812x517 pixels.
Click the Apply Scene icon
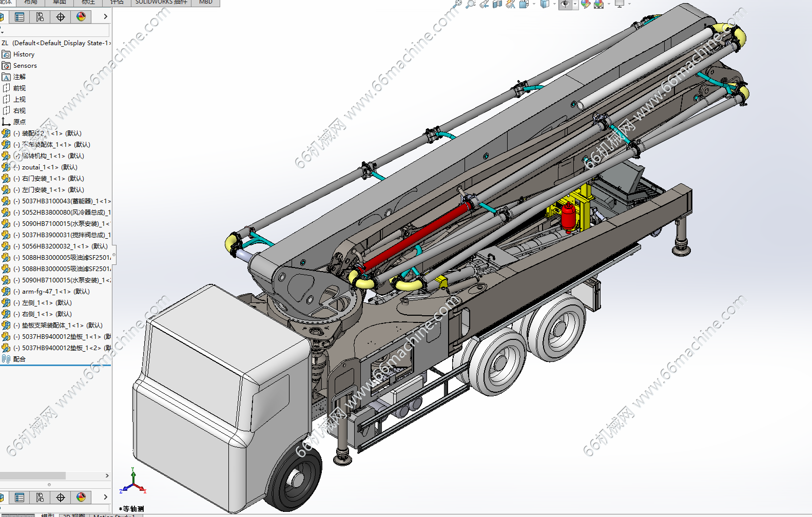pos(599,4)
